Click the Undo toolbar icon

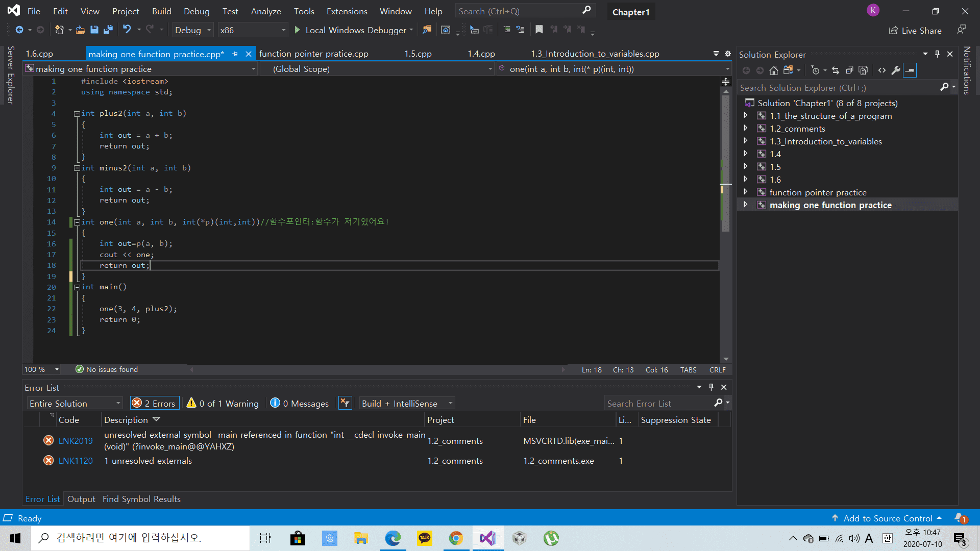[127, 30]
